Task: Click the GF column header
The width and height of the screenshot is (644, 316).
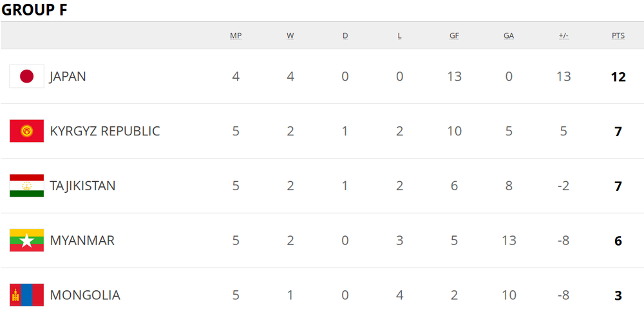Action: coord(454,36)
